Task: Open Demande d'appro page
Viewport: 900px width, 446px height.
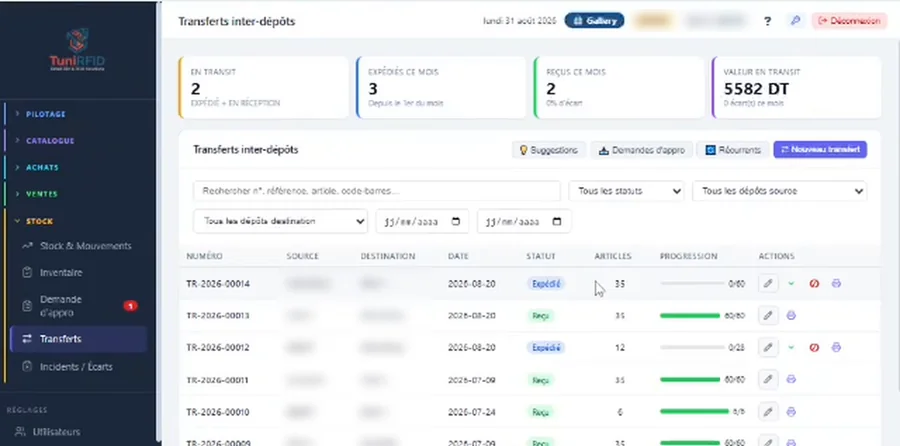Action: click(78, 306)
